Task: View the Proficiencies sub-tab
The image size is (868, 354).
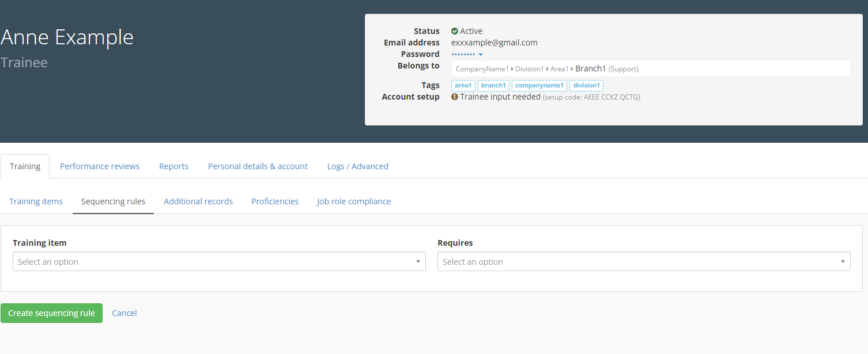Action: (x=275, y=201)
